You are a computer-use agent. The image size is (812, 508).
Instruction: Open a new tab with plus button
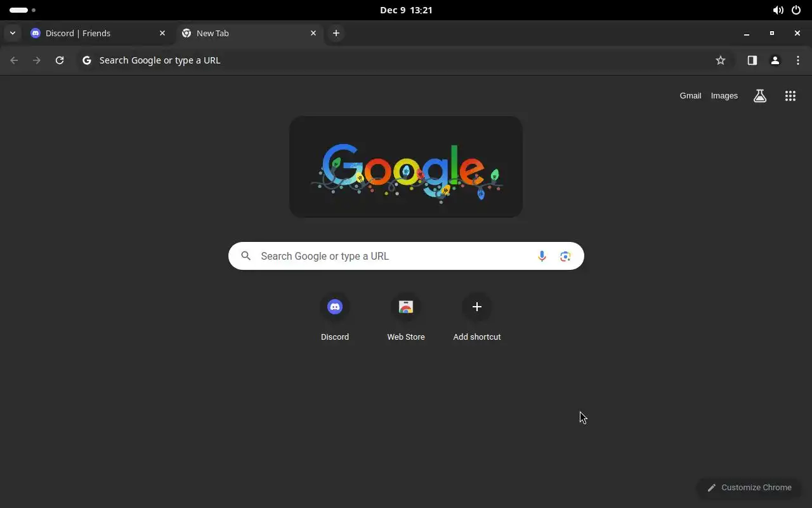(x=336, y=33)
